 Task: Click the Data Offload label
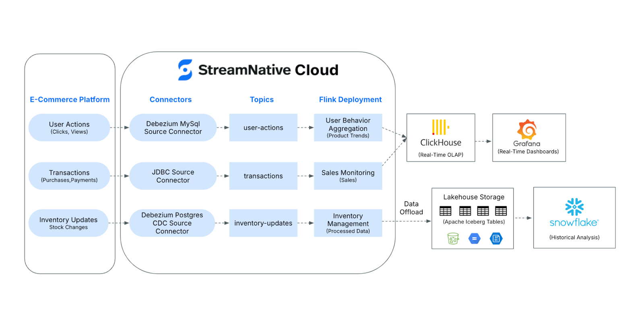tap(411, 208)
